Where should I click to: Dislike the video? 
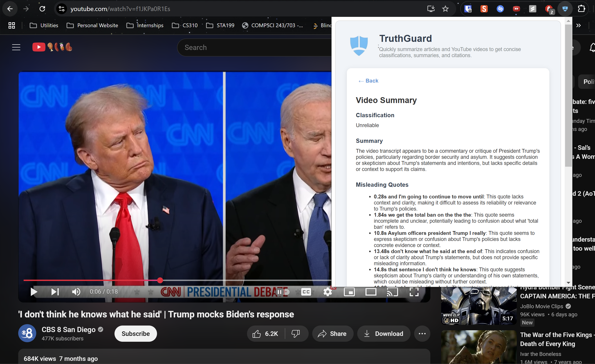coord(296,334)
